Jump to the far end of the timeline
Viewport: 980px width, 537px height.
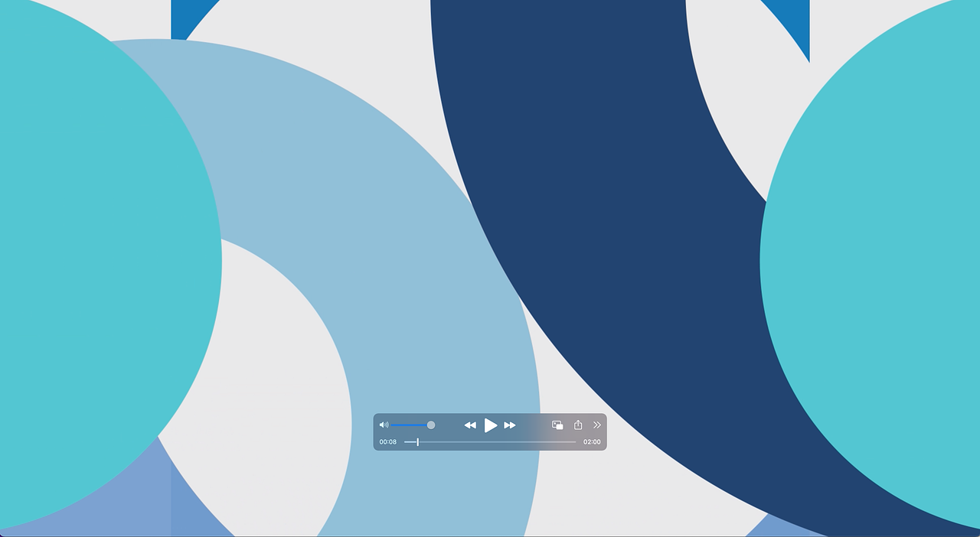tap(575, 442)
